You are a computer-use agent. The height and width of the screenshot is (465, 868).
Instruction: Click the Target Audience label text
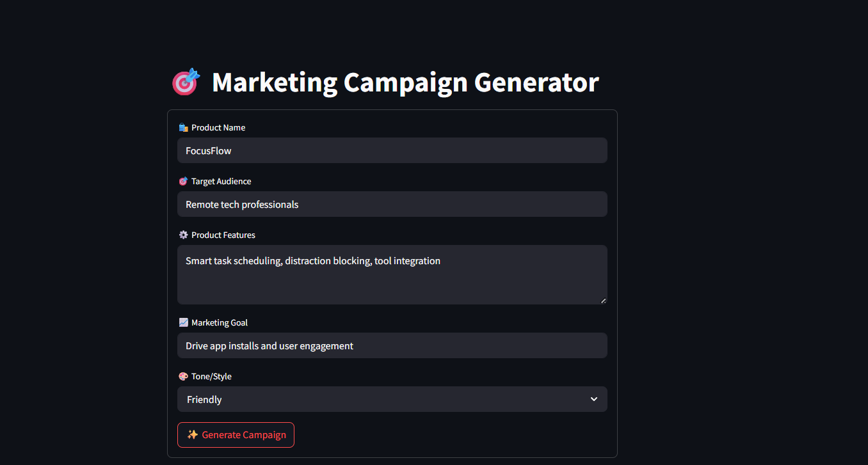pyautogui.click(x=221, y=182)
